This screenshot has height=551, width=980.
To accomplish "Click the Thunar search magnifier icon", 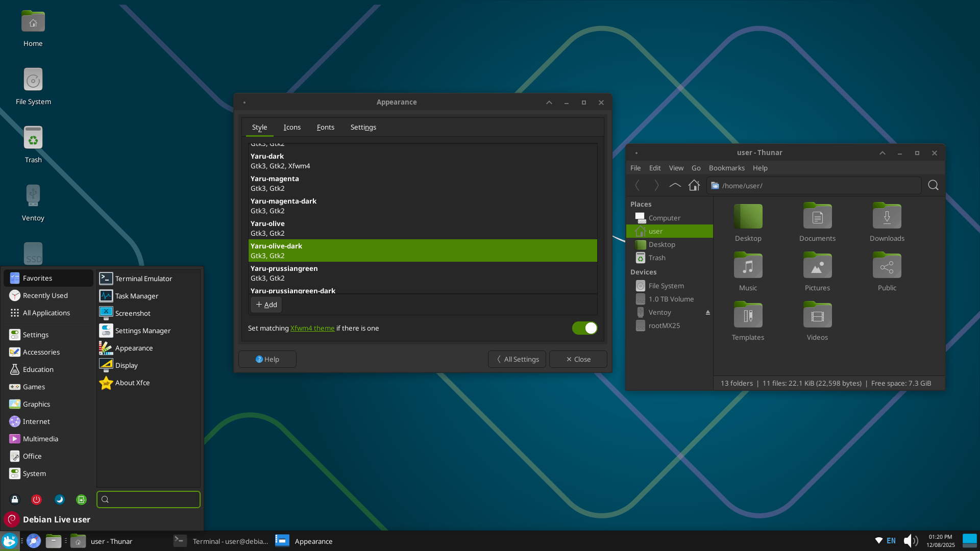I will click(x=933, y=185).
